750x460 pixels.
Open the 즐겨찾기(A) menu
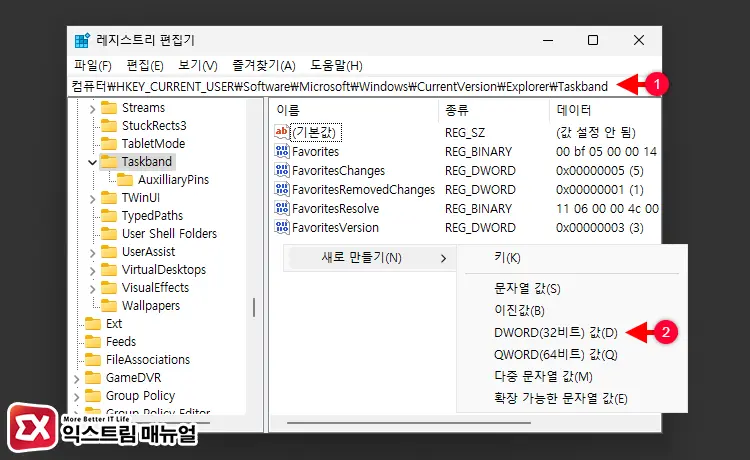tap(264, 66)
